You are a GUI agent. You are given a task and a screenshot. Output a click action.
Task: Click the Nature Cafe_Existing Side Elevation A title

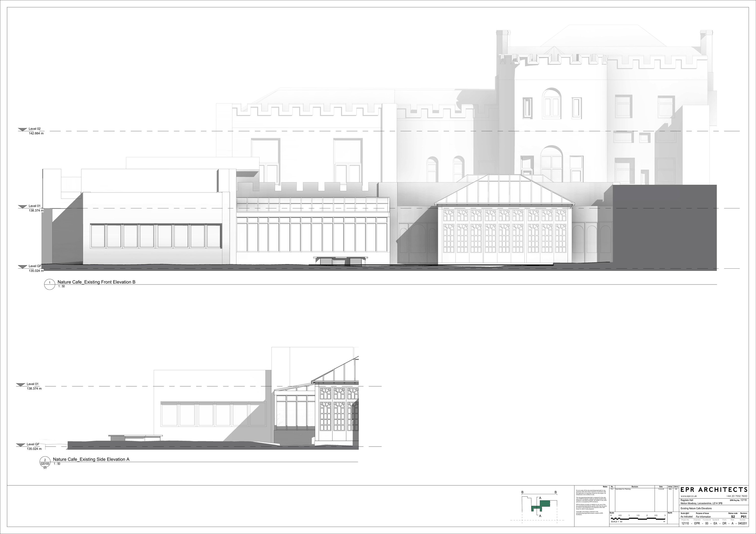point(91,459)
